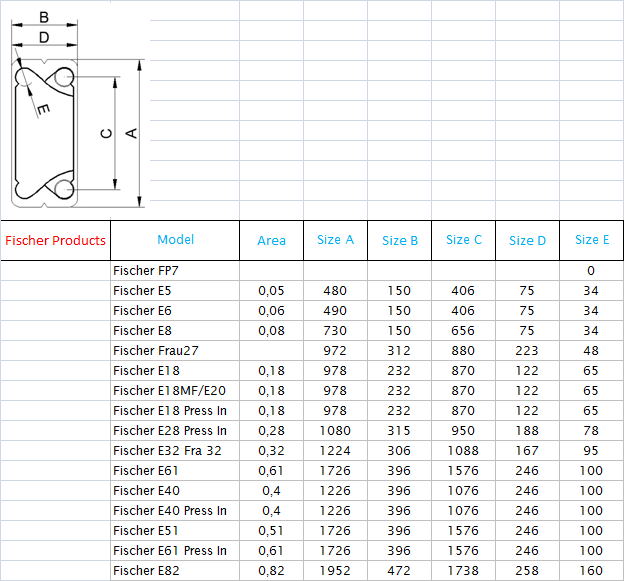Select Size D 167 in E32 Fra 32 row
The height and width of the screenshot is (581, 624).
(527, 450)
